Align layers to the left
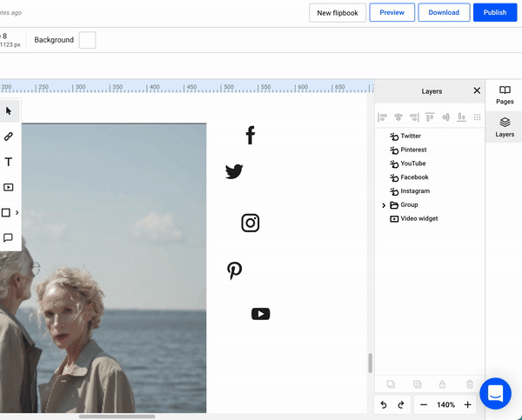 click(x=382, y=117)
